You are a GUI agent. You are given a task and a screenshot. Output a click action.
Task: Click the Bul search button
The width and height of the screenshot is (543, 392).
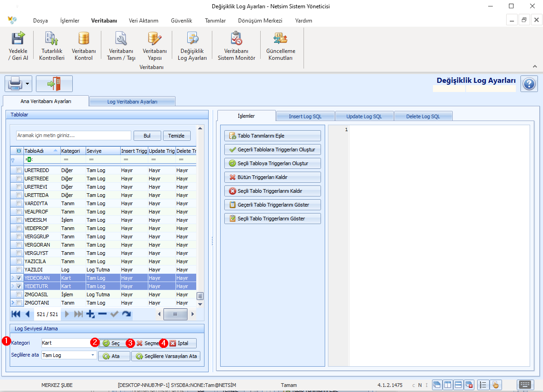(147, 136)
